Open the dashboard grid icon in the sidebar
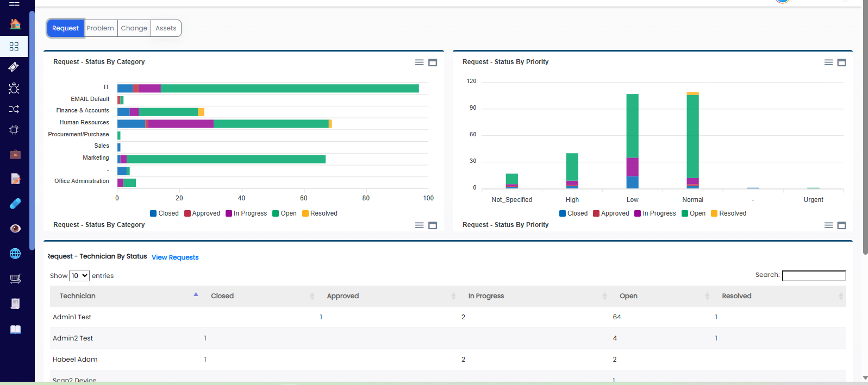Screen dimensions: 868x385 point(14,47)
